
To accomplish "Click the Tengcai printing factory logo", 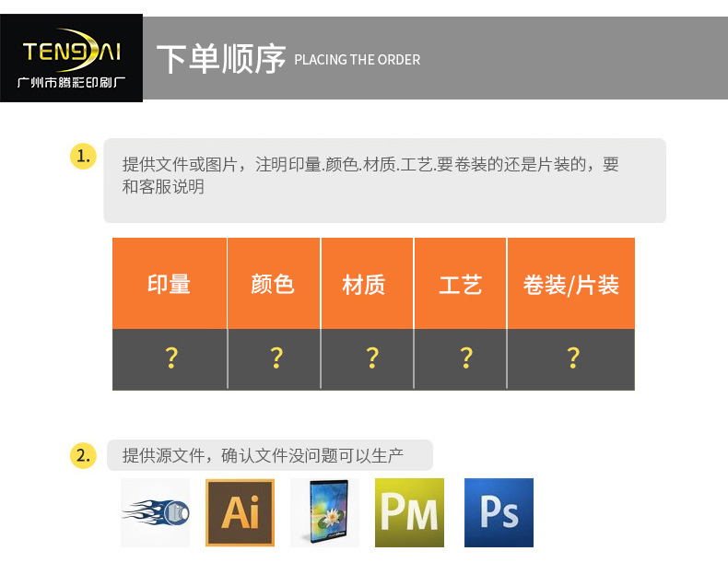I will pos(72,58).
